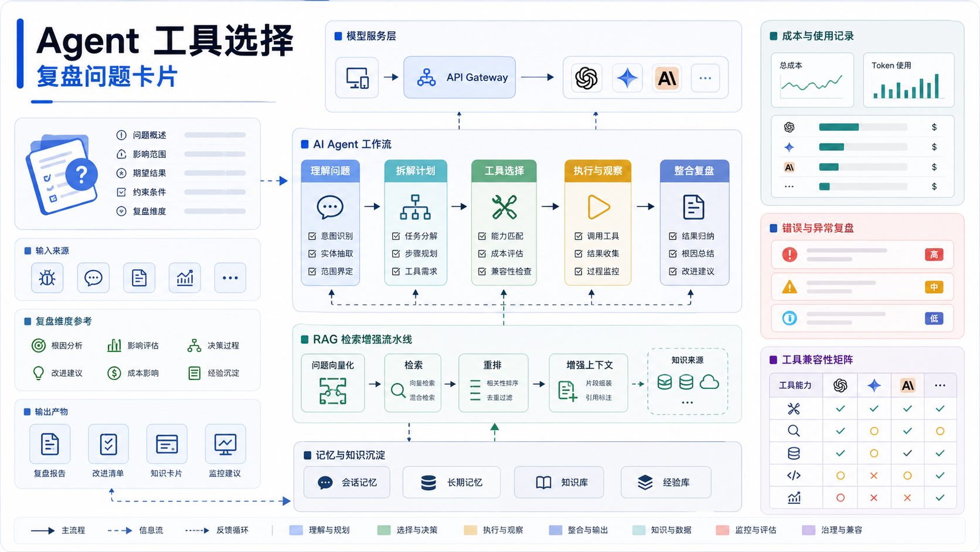This screenshot has width=980, height=552.
Task: Click the 重排 card in RAG pipeline
Action: pyautogui.click(x=494, y=382)
